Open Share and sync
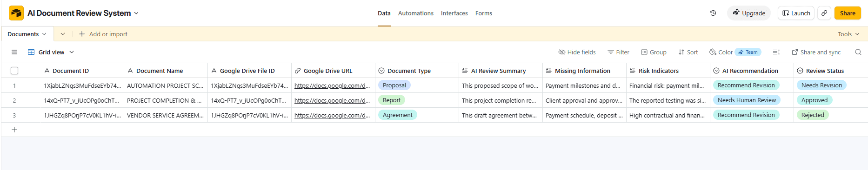This screenshot has height=170, width=868. pyautogui.click(x=816, y=52)
